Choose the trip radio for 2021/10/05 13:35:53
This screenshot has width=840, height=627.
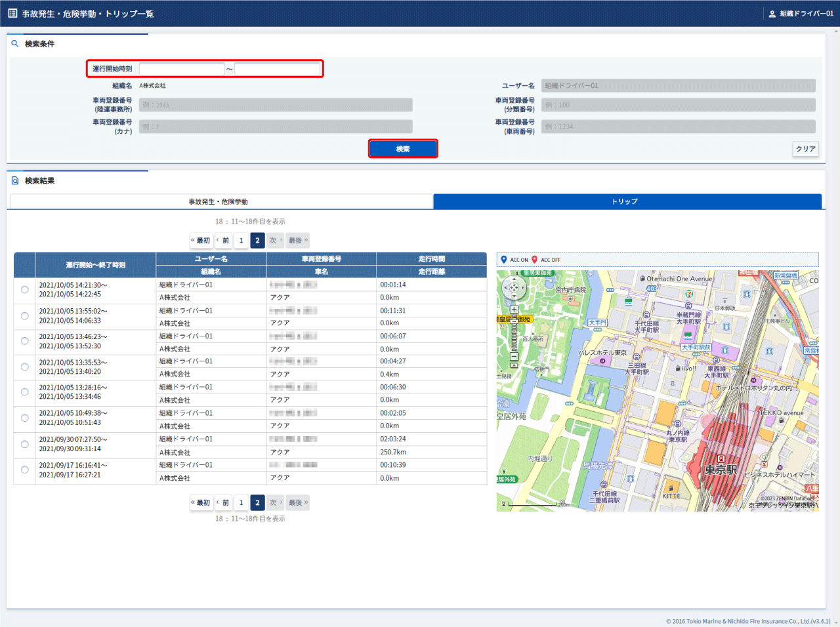click(x=25, y=367)
